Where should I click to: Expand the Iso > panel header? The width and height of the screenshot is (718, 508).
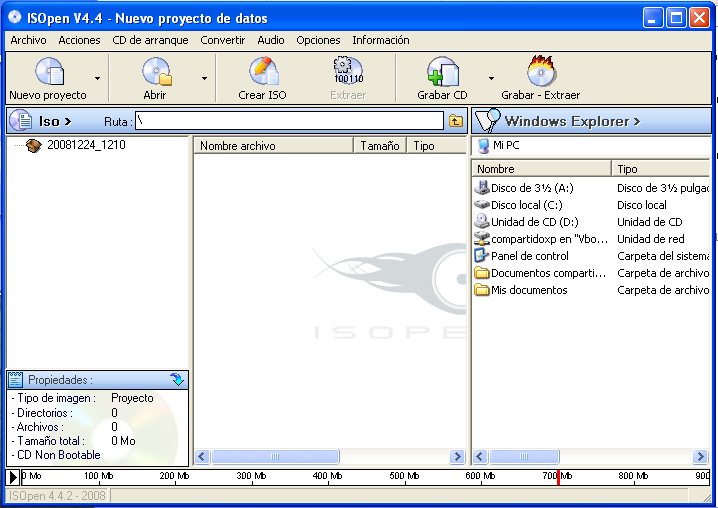pos(55,121)
